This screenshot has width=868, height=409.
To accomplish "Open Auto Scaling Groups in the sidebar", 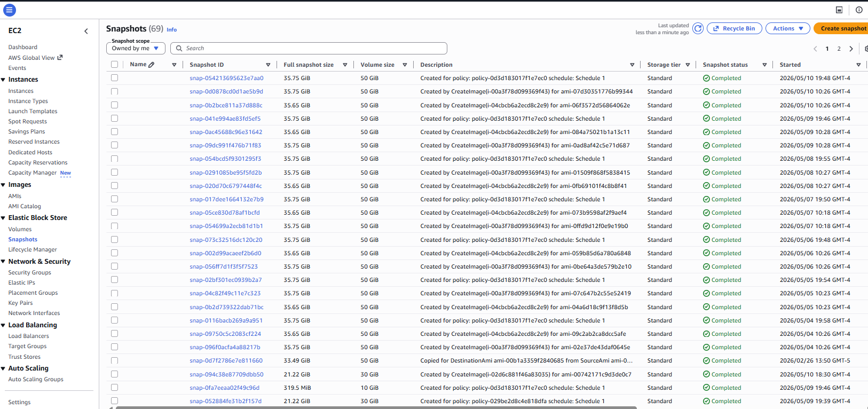I will [36, 379].
